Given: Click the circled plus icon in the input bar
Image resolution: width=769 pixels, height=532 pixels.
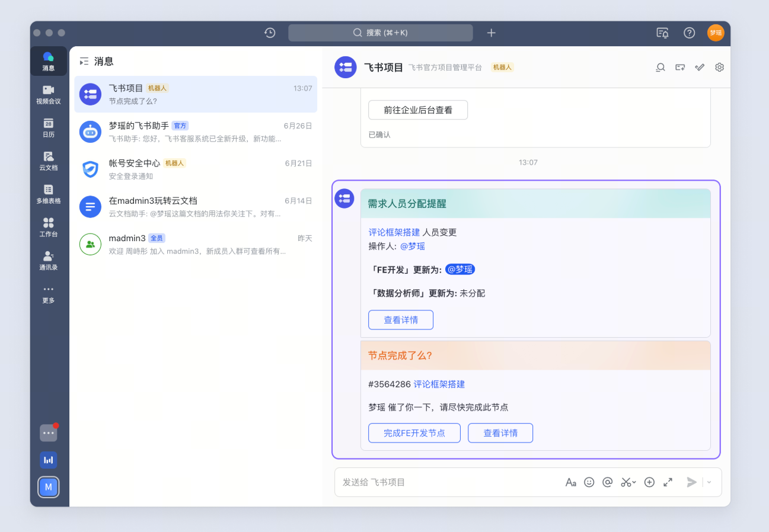Looking at the screenshot, I should point(649,482).
